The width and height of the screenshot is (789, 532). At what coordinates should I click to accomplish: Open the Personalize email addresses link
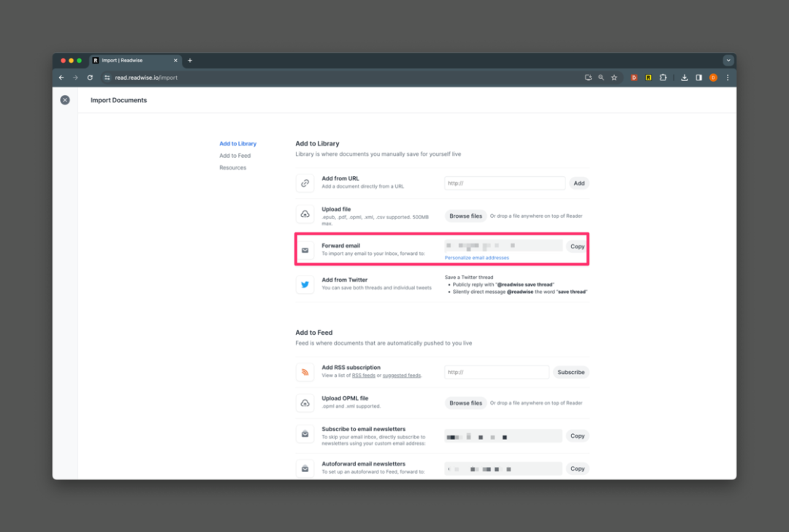pyautogui.click(x=477, y=258)
